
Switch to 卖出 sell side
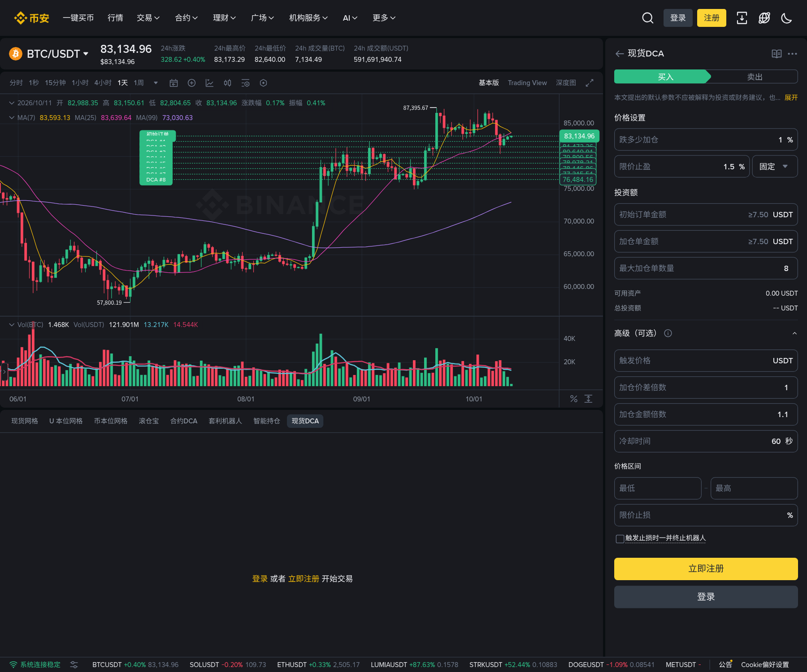click(x=754, y=77)
